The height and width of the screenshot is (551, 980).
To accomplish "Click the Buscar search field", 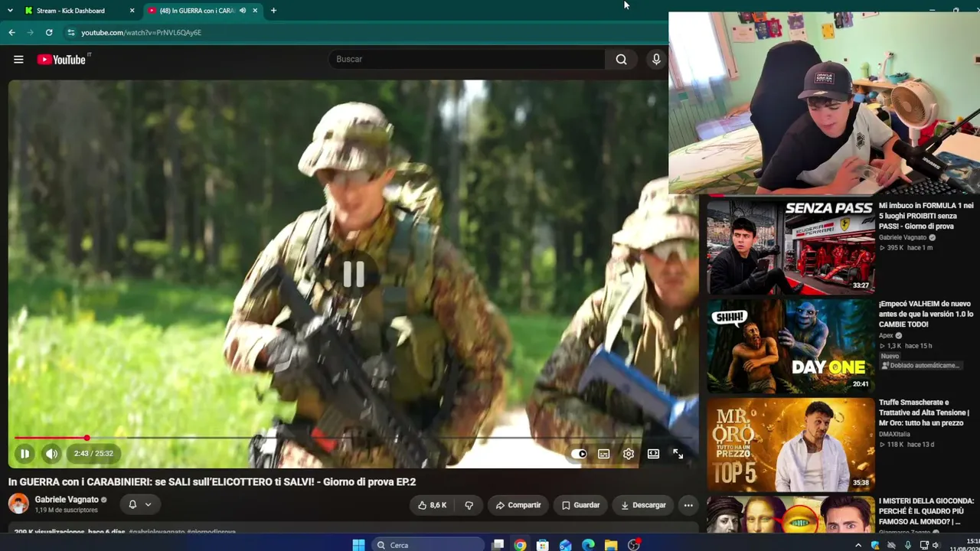I will point(467,59).
